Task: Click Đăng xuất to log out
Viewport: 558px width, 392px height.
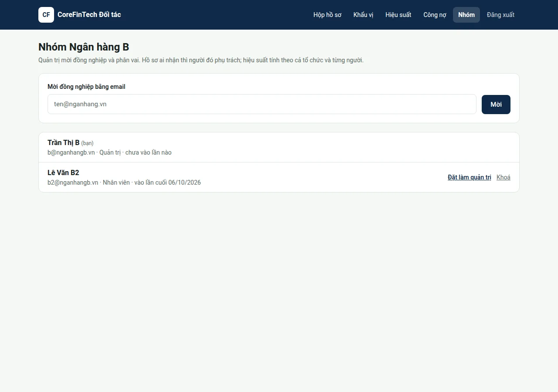Action: tap(500, 15)
